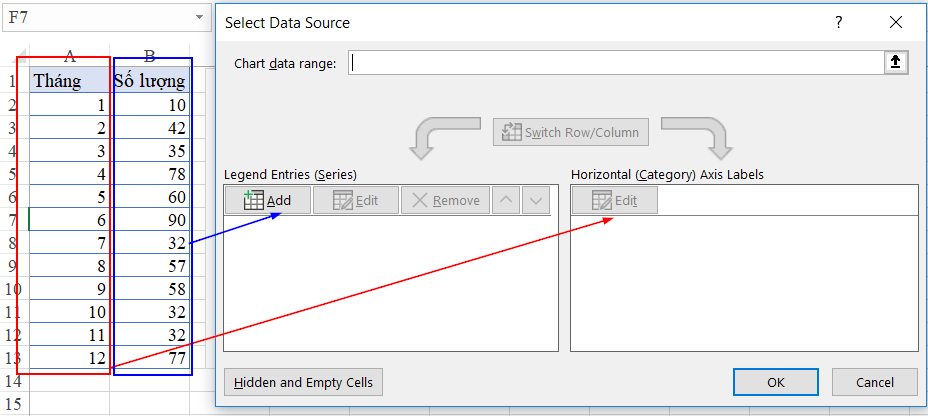Confirm the dialog with OK
Viewport: 928px width, 416px height.
pos(775,382)
